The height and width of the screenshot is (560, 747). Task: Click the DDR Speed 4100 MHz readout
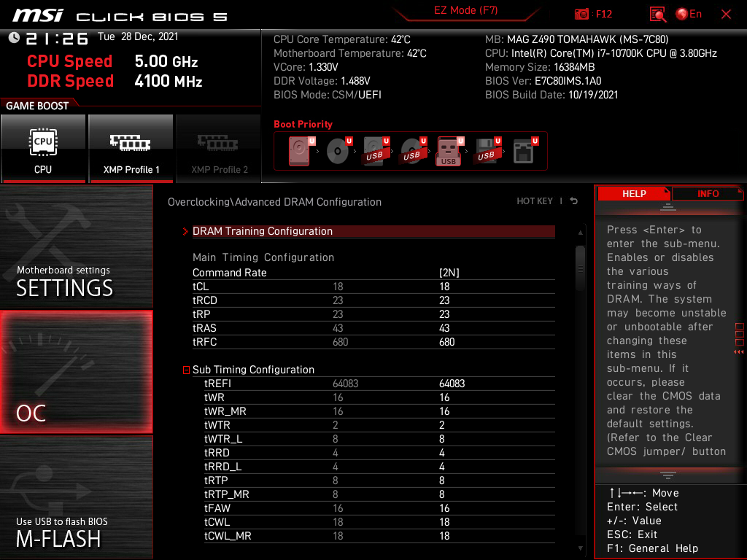click(115, 81)
